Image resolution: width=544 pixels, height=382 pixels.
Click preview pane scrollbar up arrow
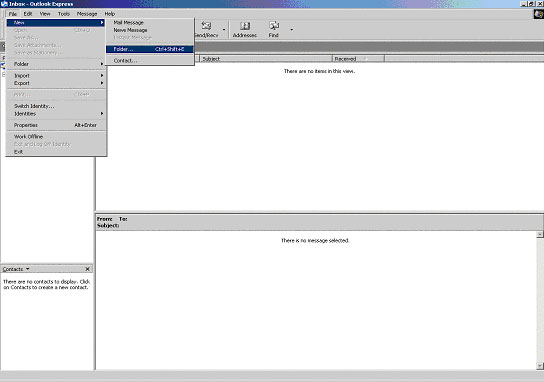[x=539, y=235]
